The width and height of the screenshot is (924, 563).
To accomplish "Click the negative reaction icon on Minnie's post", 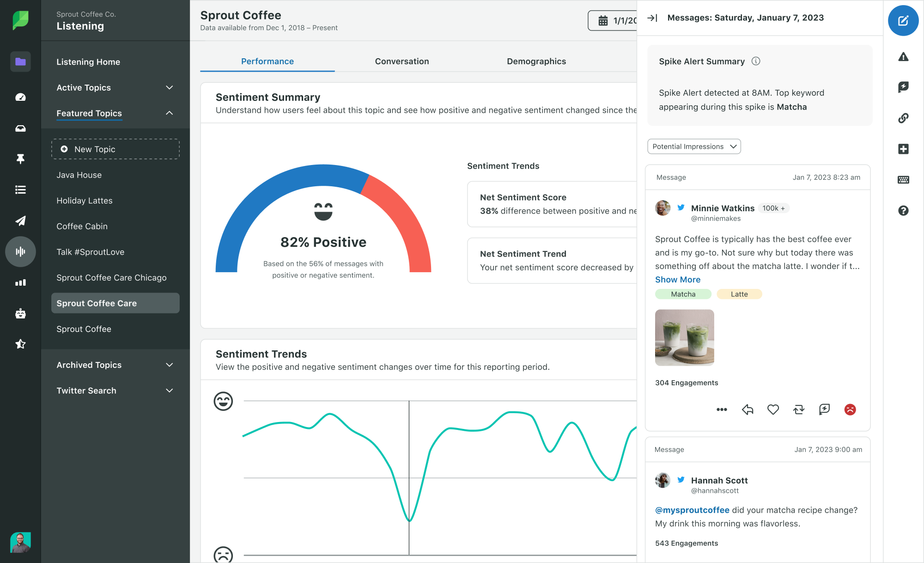I will (x=850, y=409).
